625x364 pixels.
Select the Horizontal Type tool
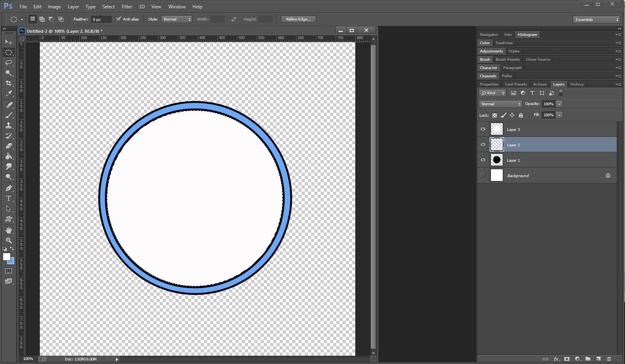pos(9,198)
